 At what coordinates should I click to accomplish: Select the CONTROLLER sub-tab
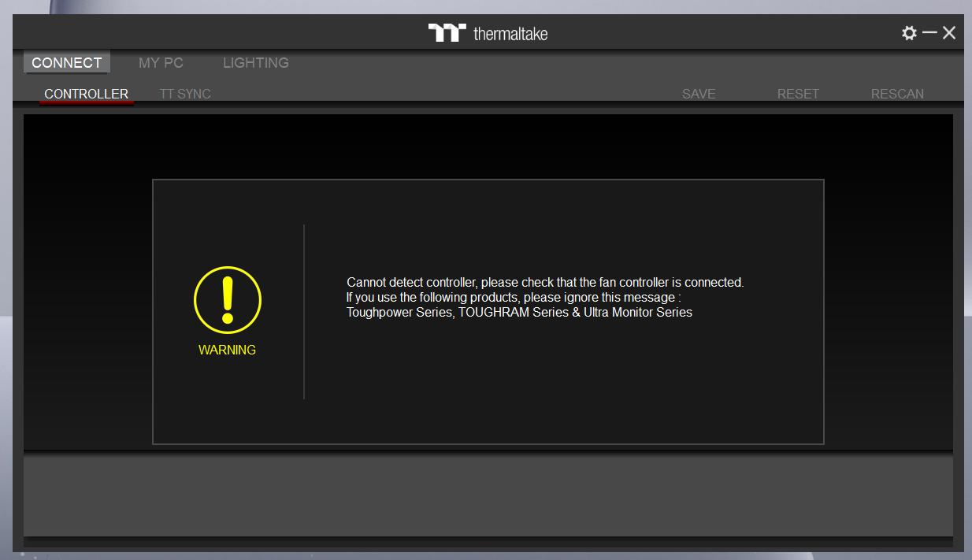[87, 94]
